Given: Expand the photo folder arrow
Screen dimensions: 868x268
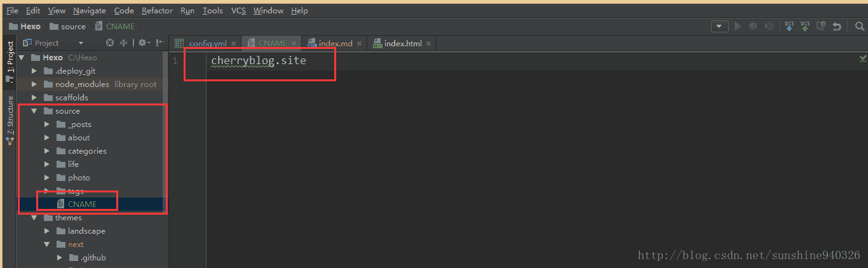Looking at the screenshot, I should pyautogui.click(x=47, y=177).
